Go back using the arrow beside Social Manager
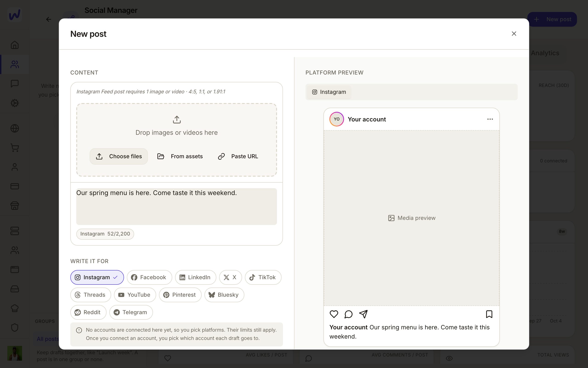The image size is (588, 368). pyautogui.click(x=49, y=19)
